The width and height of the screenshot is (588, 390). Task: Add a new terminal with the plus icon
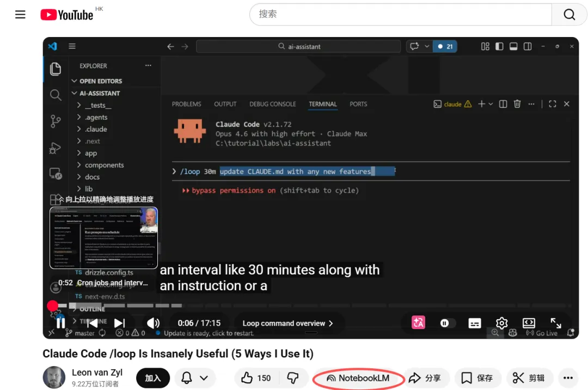pos(481,104)
